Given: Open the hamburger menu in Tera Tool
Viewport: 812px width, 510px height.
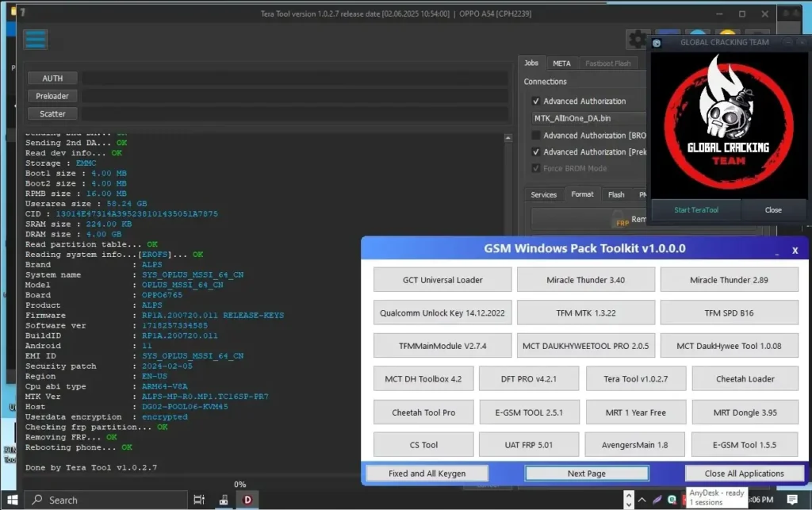Looking at the screenshot, I should [x=36, y=39].
